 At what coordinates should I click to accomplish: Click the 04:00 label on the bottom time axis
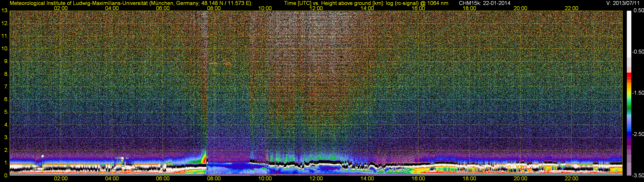click(x=112, y=179)
